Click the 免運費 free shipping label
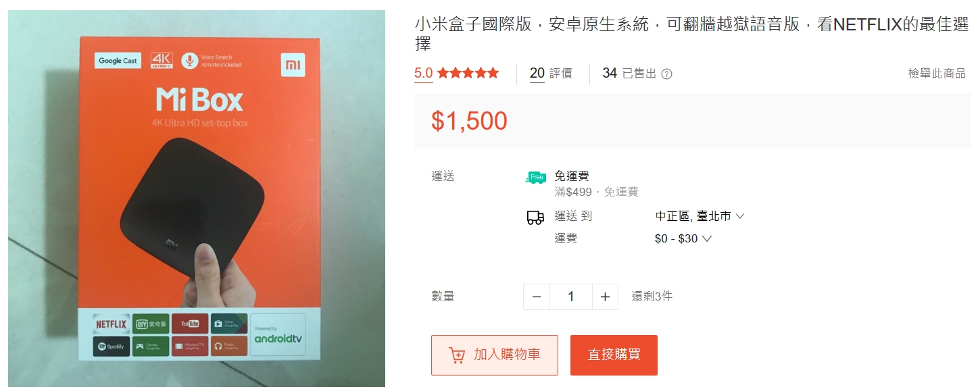 click(x=572, y=176)
